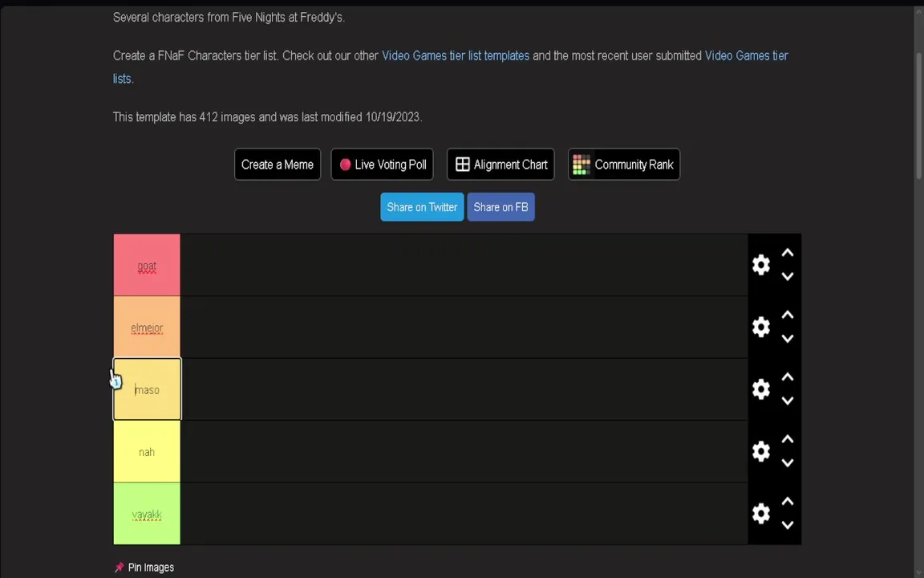Move yayakk tier row up
Viewport: 924px width, 578px height.
788,501
